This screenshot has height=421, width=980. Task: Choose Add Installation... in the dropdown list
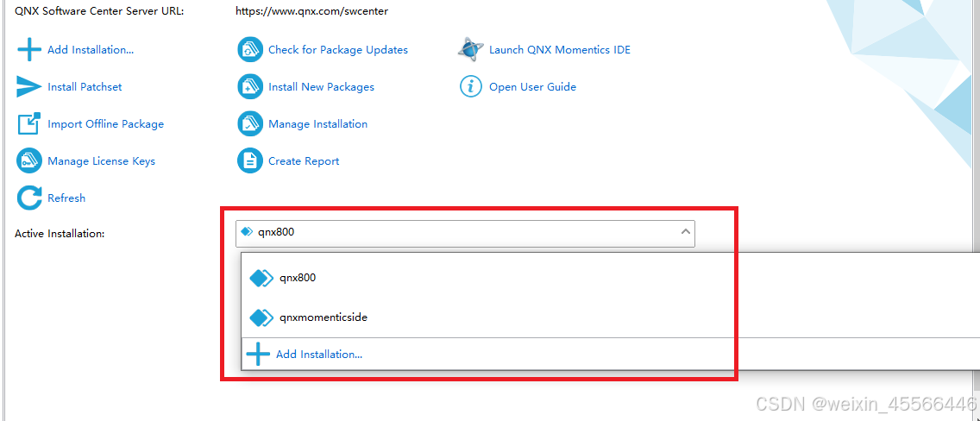(612, 355)
